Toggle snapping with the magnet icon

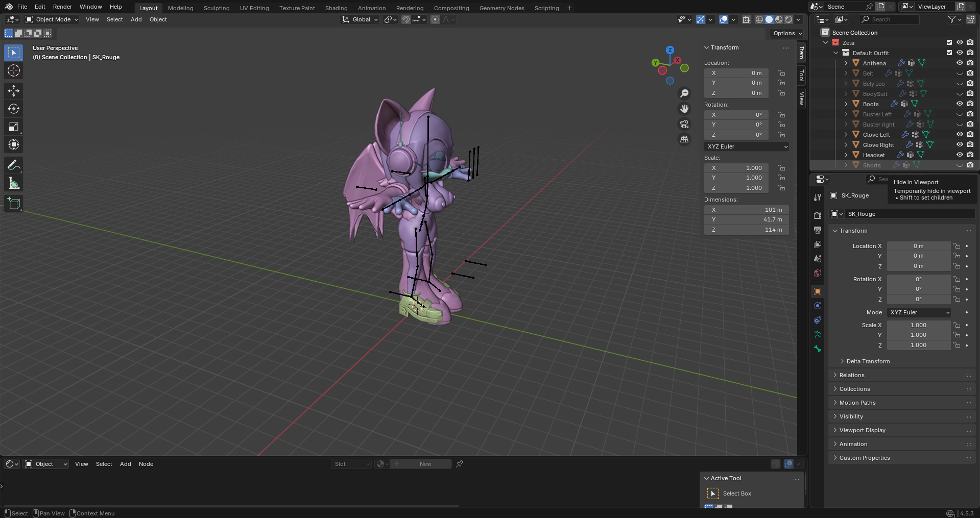[406, 19]
